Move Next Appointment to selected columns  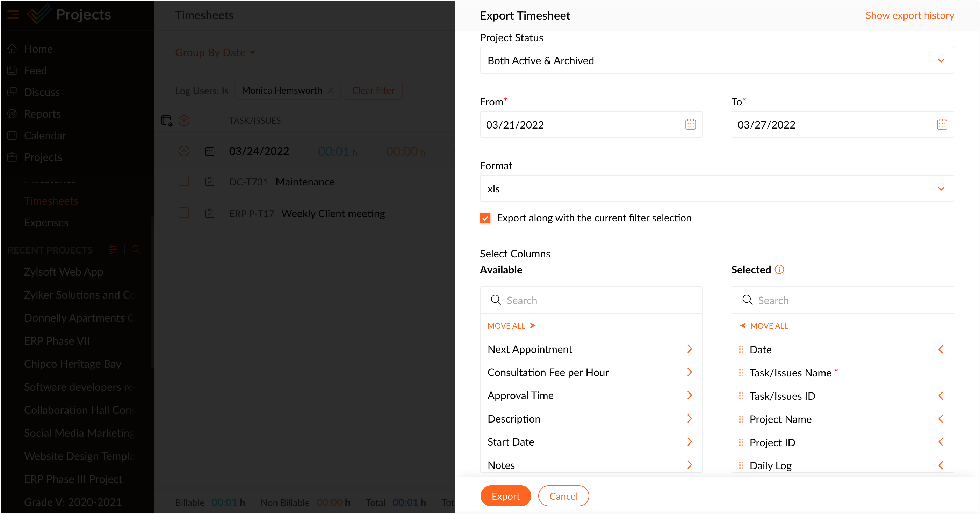pos(689,348)
